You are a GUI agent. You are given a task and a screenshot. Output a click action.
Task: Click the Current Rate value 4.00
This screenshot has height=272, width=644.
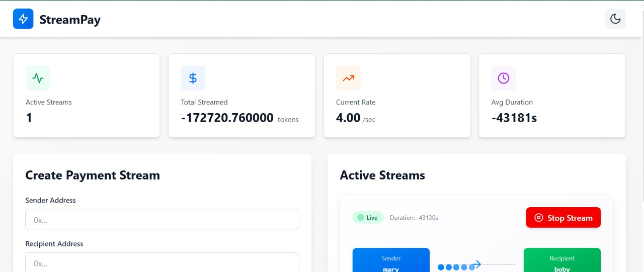coord(348,118)
